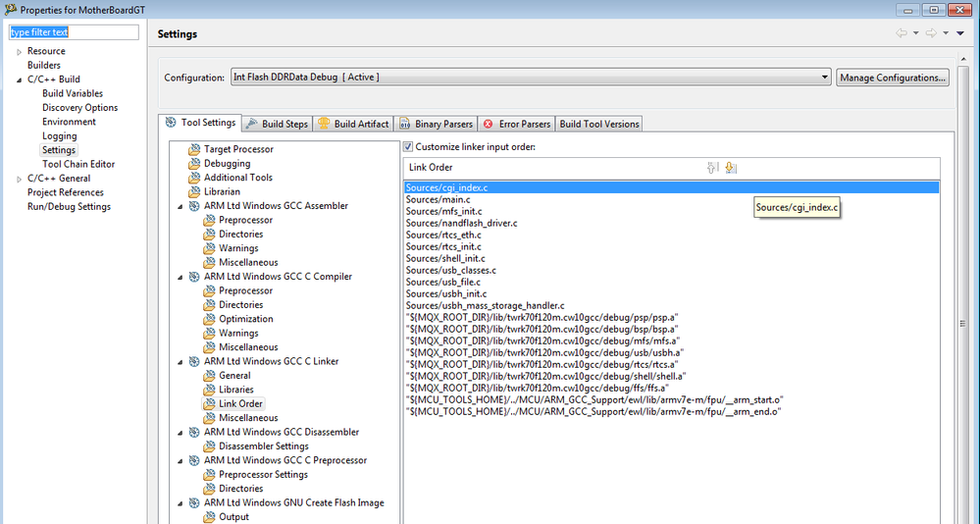Screen dimensions: 980x524
Task: Switch to the Build Artifact tab
Action: (353, 124)
